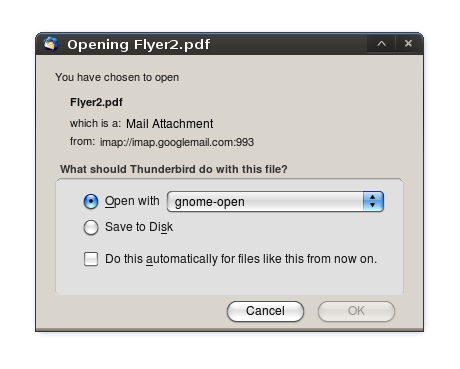Click the Opening Flyer2.pdf title bar text
This screenshot has height=369, width=460.
(x=139, y=44)
